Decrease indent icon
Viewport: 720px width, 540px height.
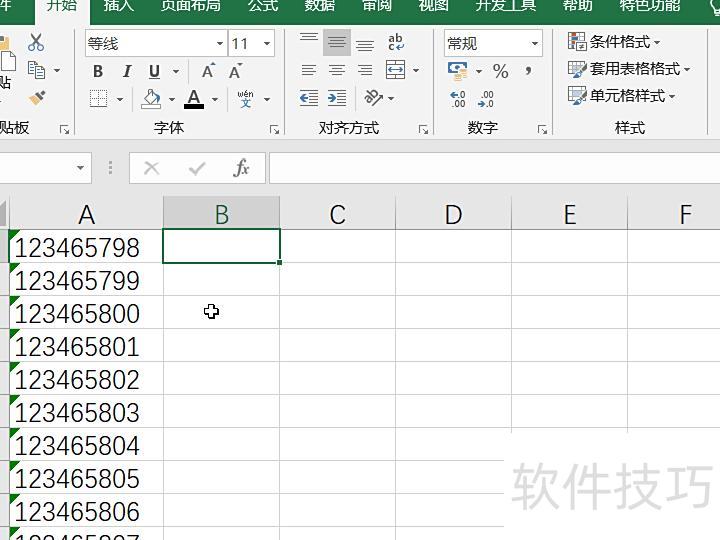coord(309,98)
